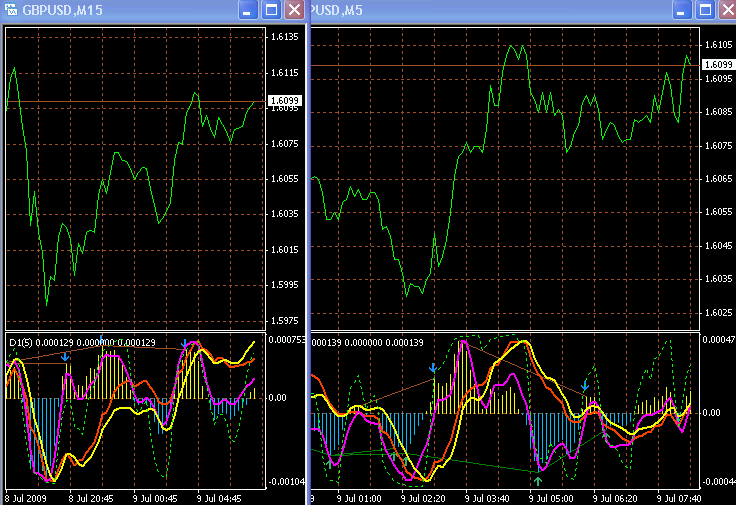Image resolution: width=736 pixels, height=505 pixels.
Task: Click the 1.6015 price label on the M15 scale
Action: point(284,250)
